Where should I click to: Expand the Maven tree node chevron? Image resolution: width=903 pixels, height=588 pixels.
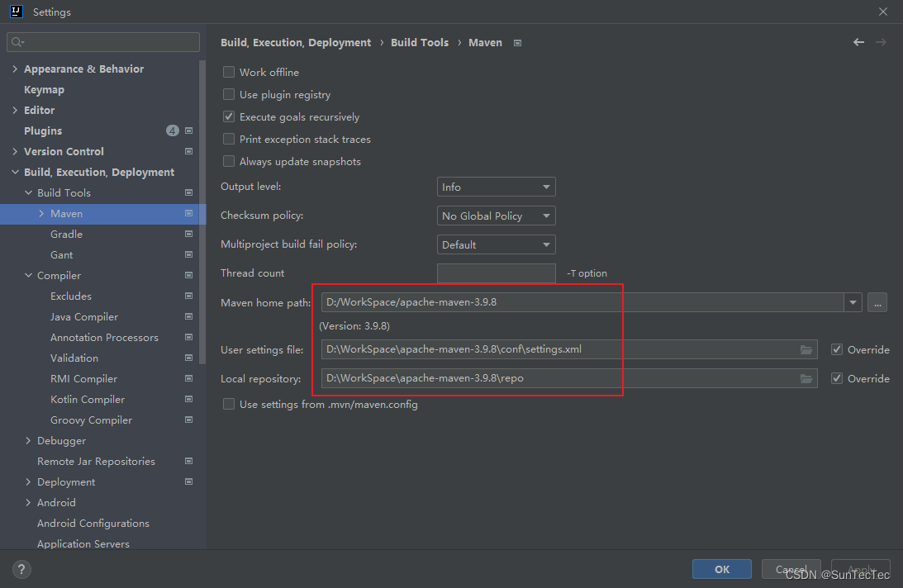41,214
